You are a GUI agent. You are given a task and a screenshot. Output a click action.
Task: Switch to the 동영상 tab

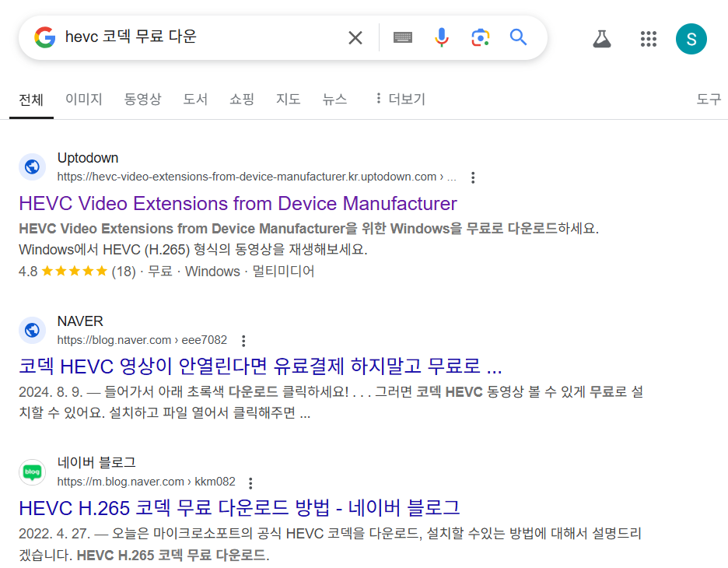[x=142, y=99]
